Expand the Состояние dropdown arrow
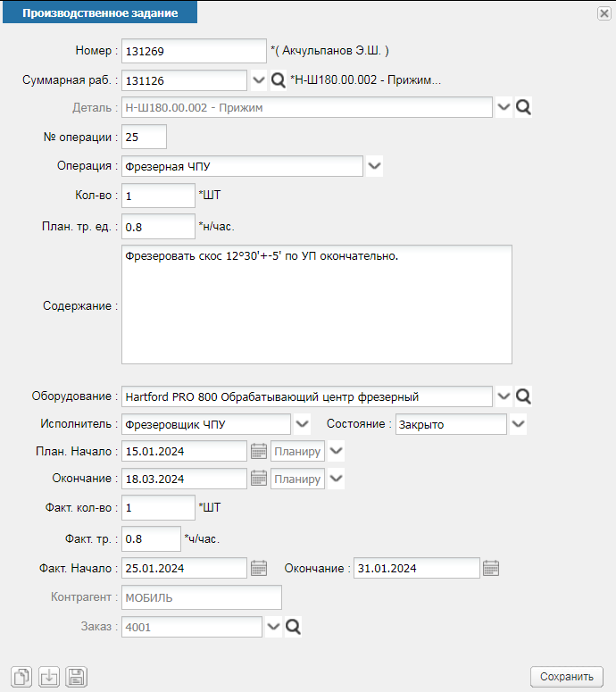Screen dimensions: 616x692 click(x=518, y=424)
